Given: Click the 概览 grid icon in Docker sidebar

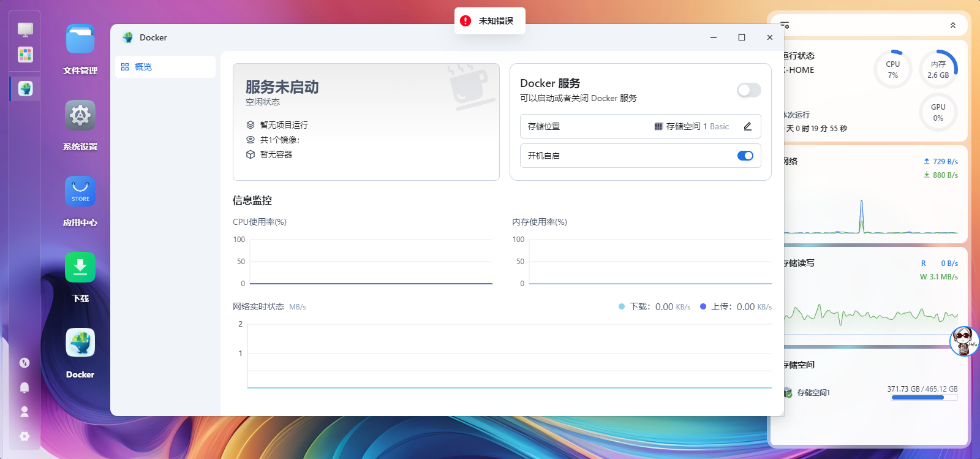Looking at the screenshot, I should tap(125, 67).
